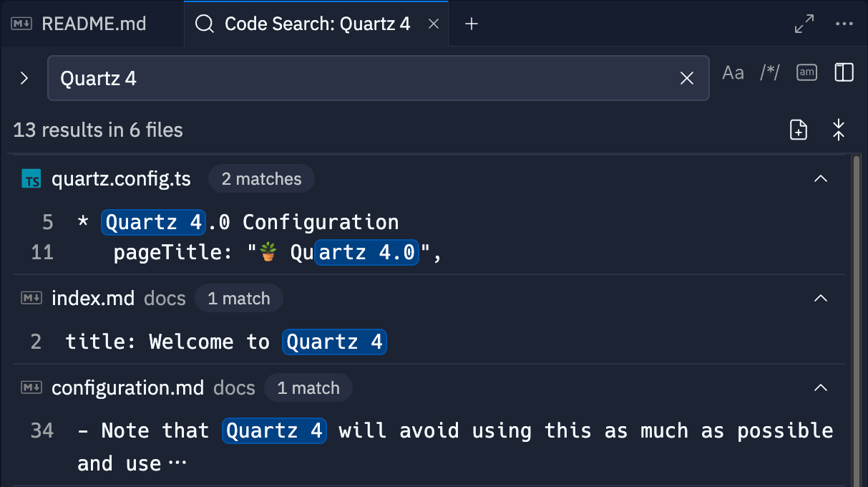
Task: Expand the view using the diagonal arrows icon
Action: [804, 23]
